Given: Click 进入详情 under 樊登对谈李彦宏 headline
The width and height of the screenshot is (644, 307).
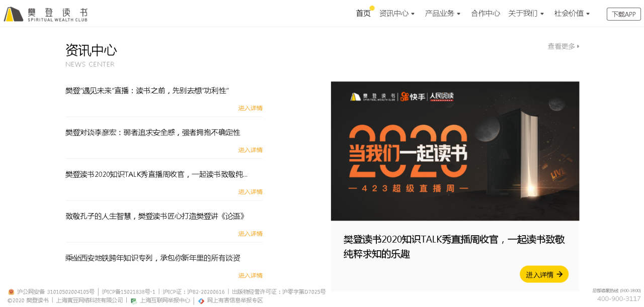Looking at the screenshot, I should pyautogui.click(x=251, y=150).
